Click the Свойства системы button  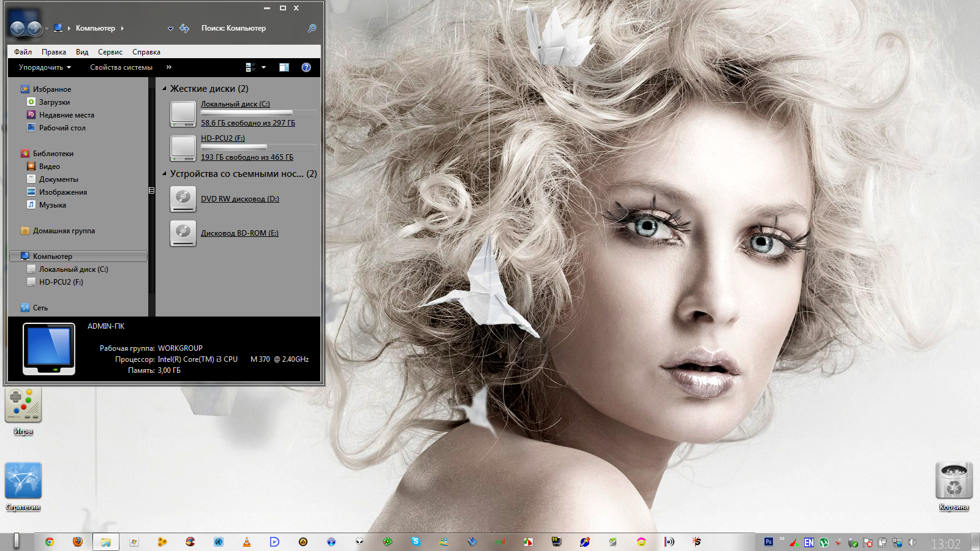pos(121,67)
